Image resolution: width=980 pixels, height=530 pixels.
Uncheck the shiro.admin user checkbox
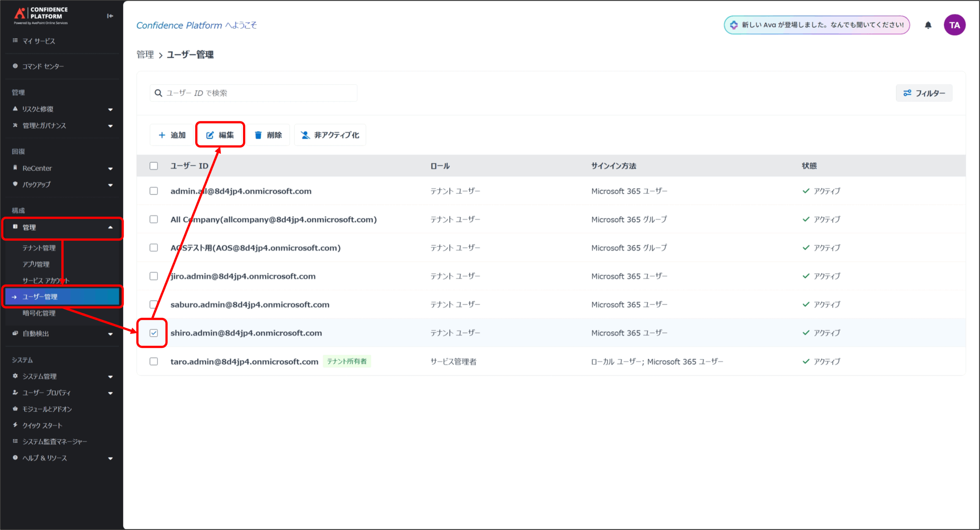pos(154,333)
